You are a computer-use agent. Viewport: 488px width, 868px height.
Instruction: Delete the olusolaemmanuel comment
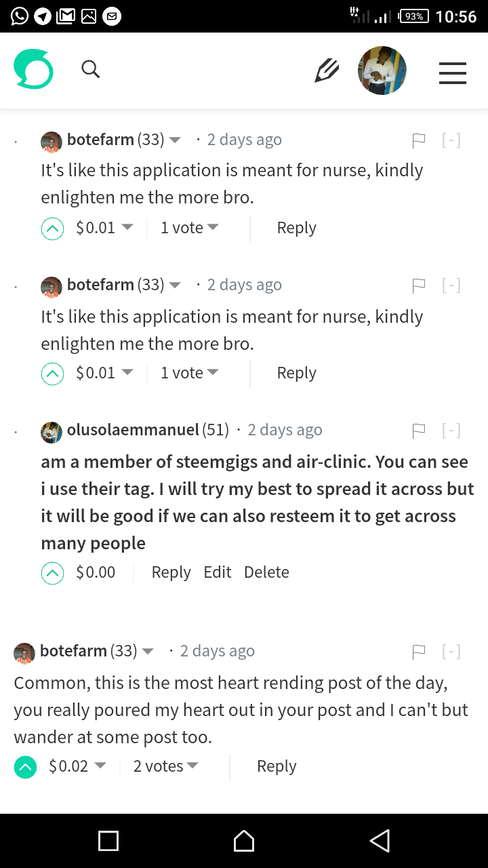pos(266,572)
